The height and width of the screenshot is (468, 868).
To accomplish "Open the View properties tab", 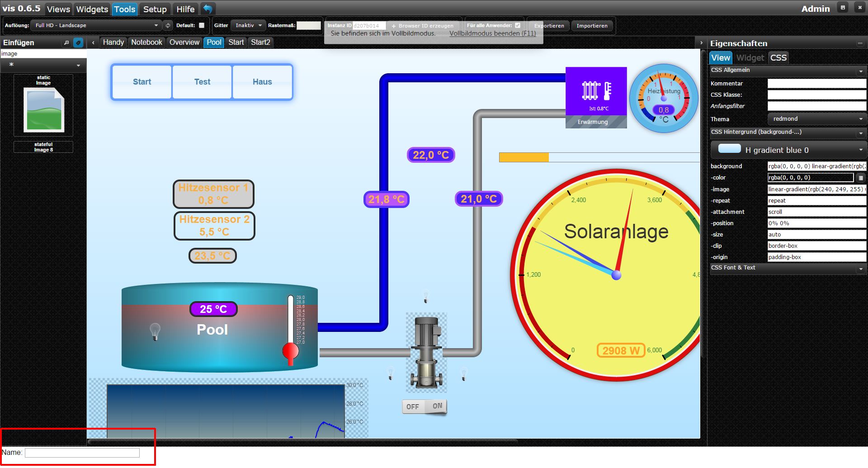I will 721,58.
